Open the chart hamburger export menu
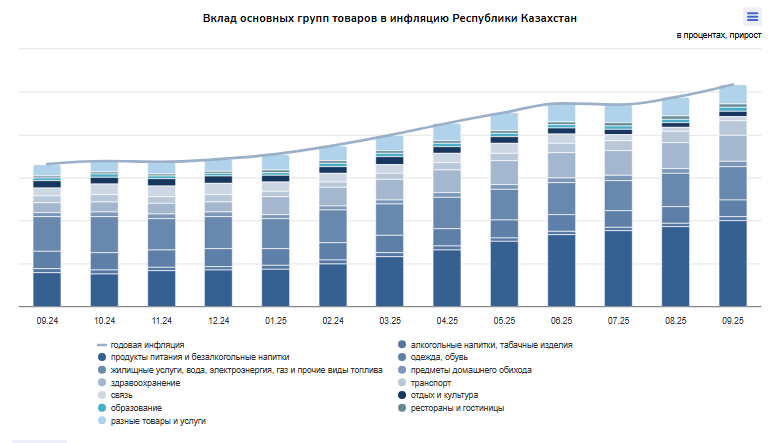This screenshot has height=443, width=772. click(752, 16)
